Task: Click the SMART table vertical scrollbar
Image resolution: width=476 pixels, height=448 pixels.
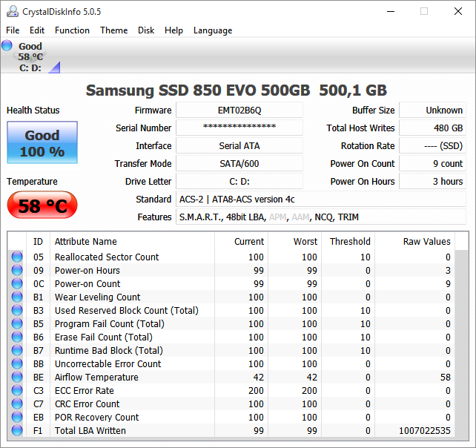Action: (461, 343)
